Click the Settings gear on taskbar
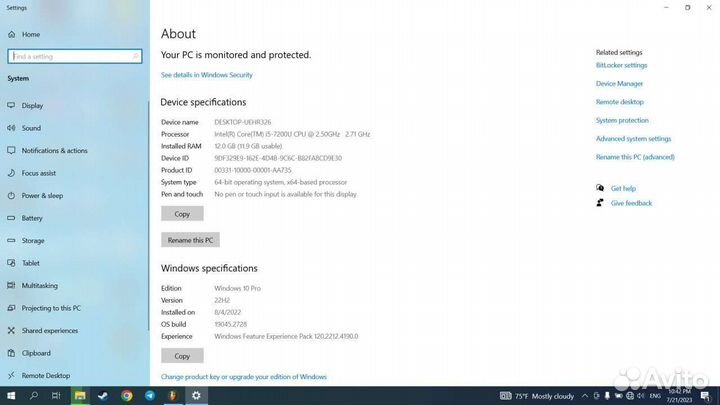The width and height of the screenshot is (720, 405). point(196,396)
